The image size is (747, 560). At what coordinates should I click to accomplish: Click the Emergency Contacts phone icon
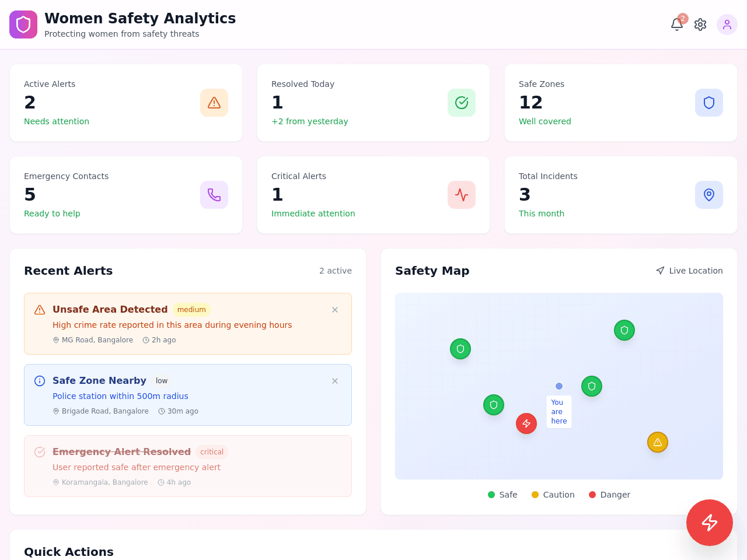click(214, 195)
